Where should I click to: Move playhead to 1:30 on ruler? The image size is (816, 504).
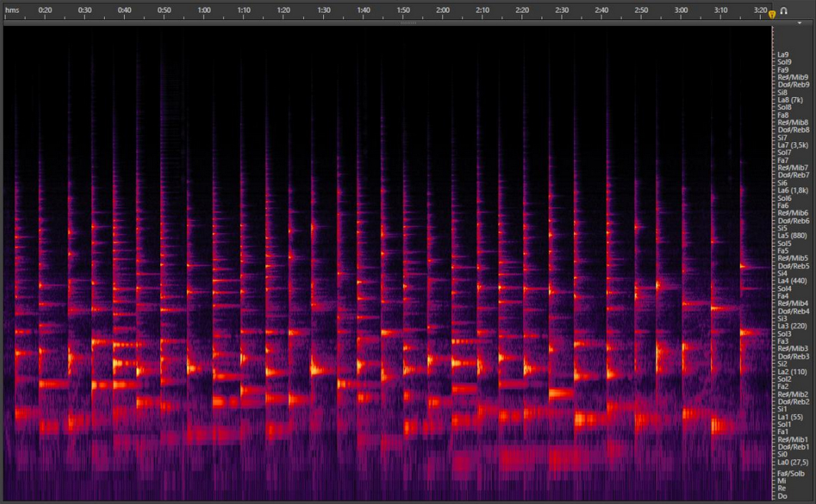(324, 11)
